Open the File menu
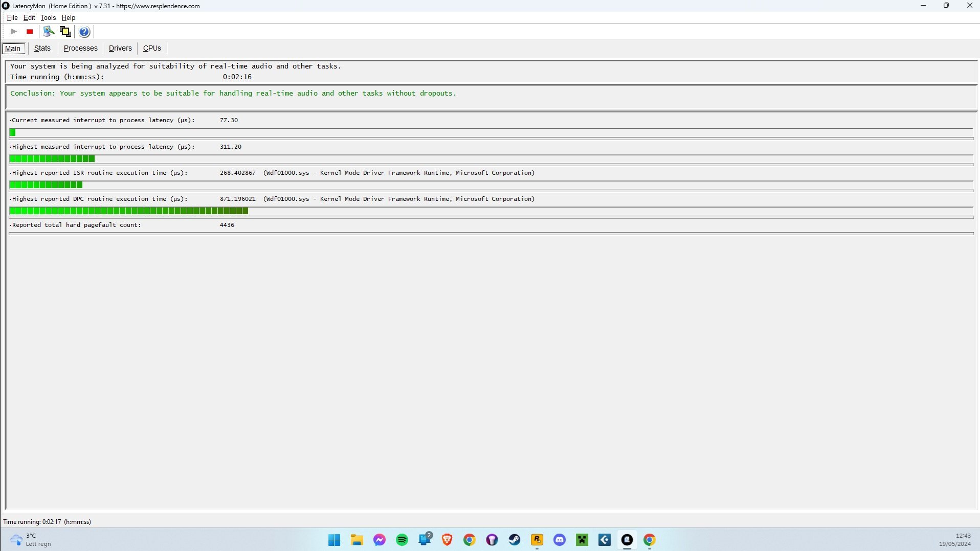This screenshot has height=551, width=980. (x=12, y=17)
